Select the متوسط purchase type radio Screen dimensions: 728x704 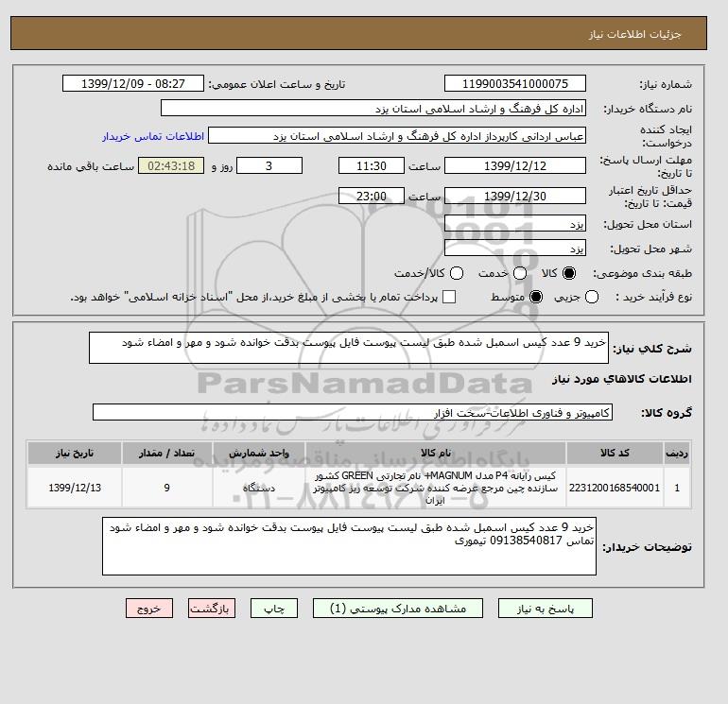(x=536, y=297)
